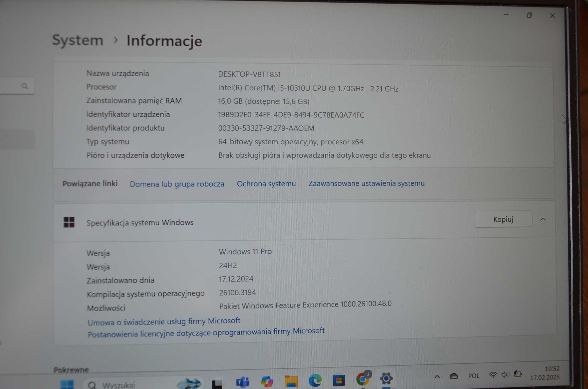Open Postanowienia licencyjne dotyczące oprogramowania link
This screenshot has height=389, width=588.
206,333
